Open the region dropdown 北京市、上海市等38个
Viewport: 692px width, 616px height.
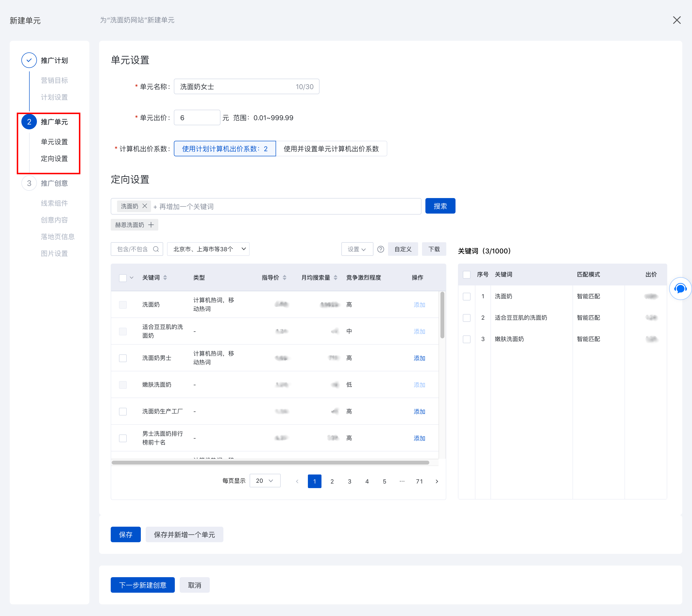point(208,249)
